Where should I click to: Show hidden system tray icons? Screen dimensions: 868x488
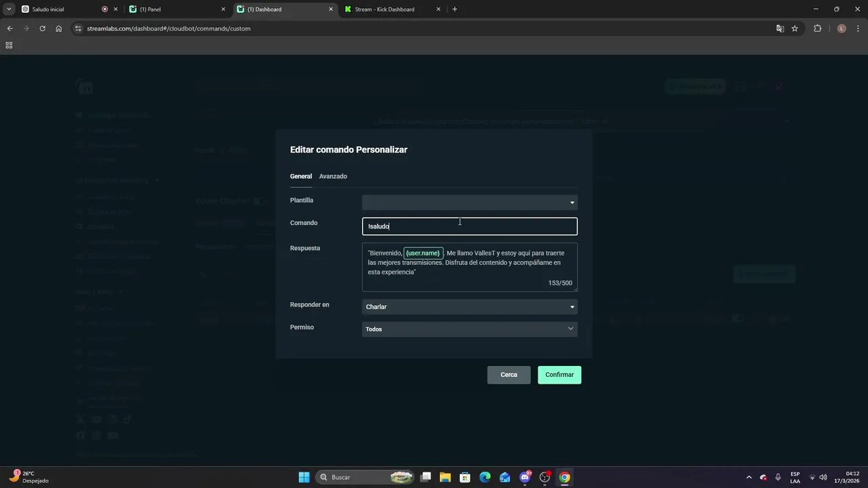tap(749, 477)
